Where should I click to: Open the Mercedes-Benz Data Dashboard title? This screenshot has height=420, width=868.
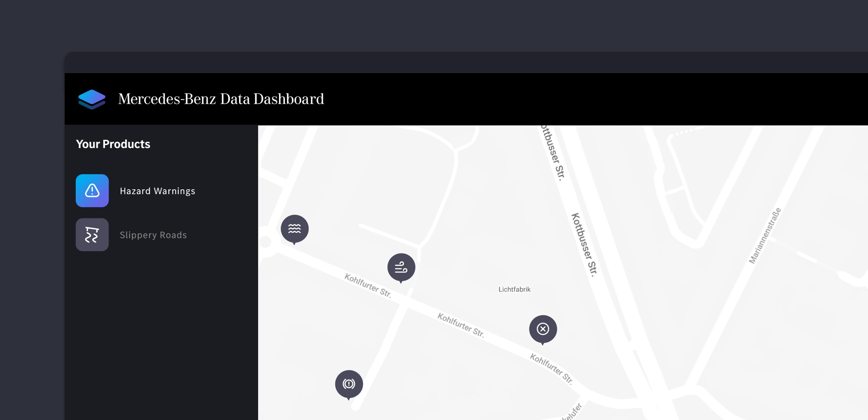pyautogui.click(x=221, y=99)
